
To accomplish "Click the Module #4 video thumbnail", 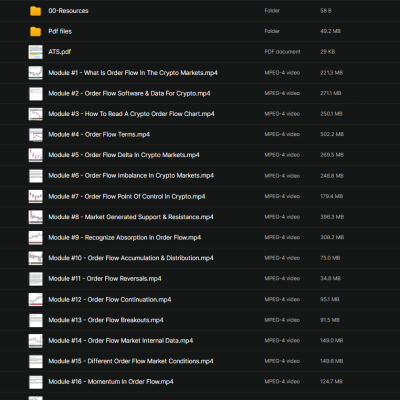I will coord(35,135).
